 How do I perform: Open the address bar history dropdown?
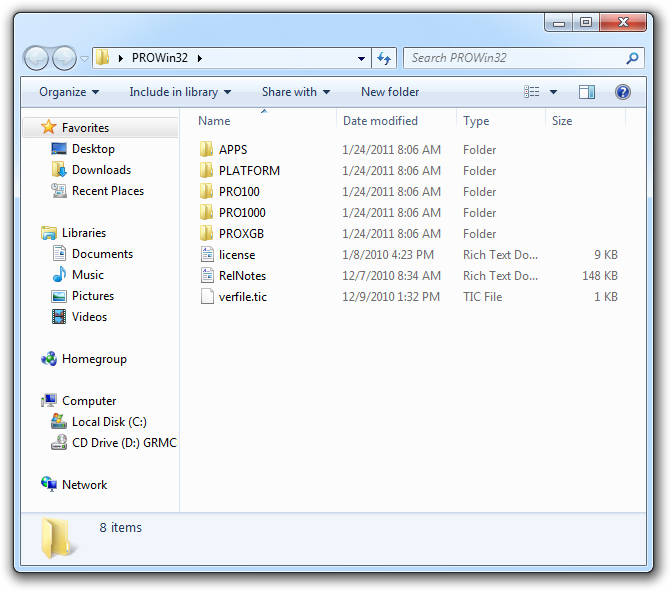[x=361, y=58]
